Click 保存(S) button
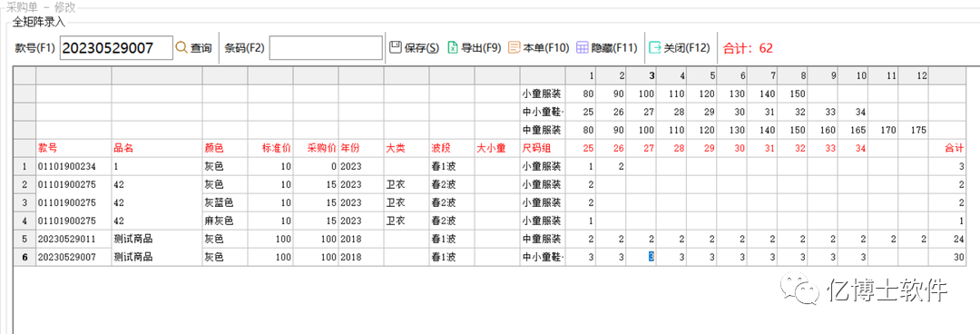The height and width of the screenshot is (334, 980). [415, 47]
